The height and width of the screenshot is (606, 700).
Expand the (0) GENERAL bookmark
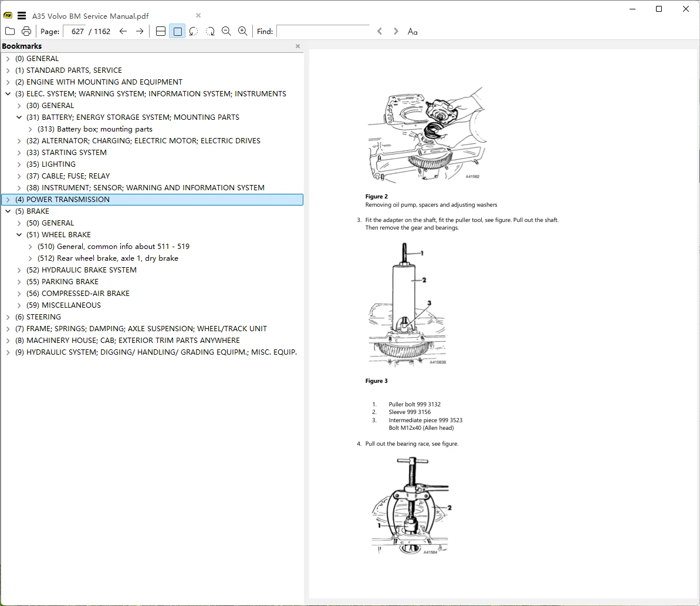click(x=8, y=59)
